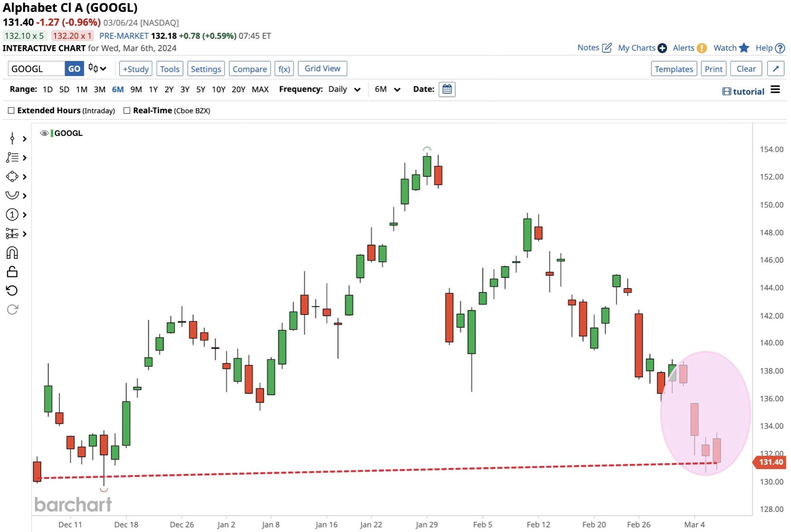Click the GOOGL symbol input field

pos(36,68)
